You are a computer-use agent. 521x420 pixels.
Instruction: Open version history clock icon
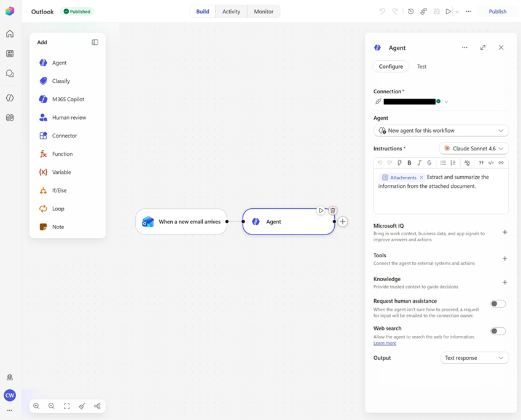coord(410,11)
